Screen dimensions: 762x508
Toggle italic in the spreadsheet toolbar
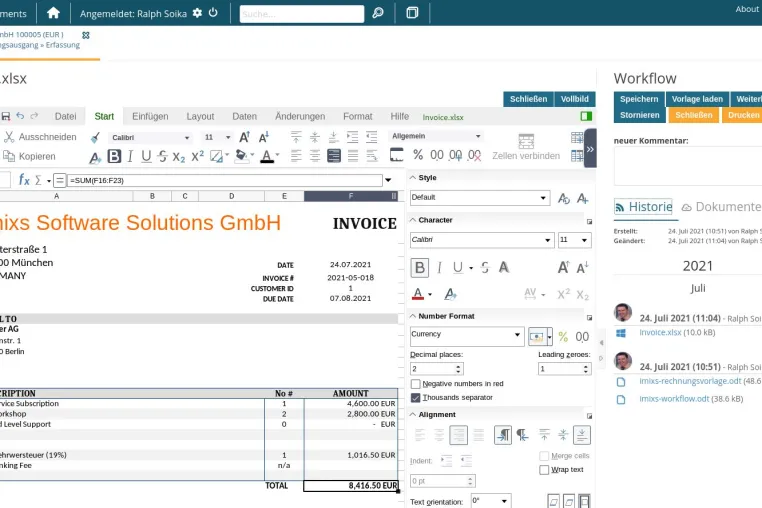click(x=130, y=156)
